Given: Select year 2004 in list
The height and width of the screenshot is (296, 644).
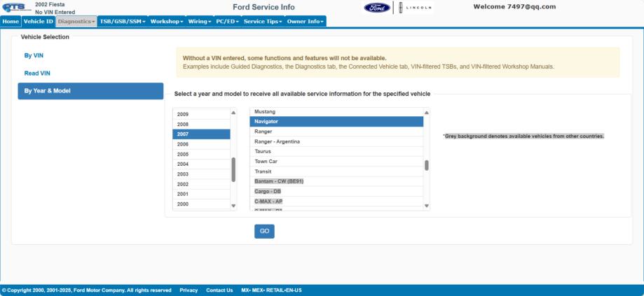Looking at the screenshot, I should pyautogui.click(x=183, y=164).
